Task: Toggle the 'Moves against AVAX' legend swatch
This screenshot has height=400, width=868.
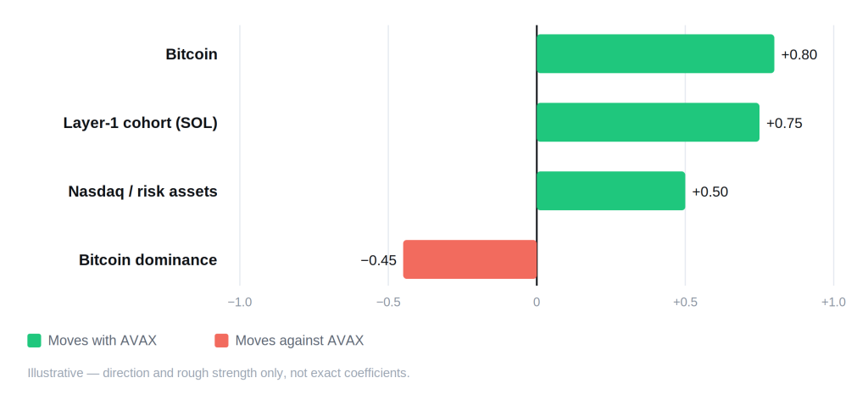Action: click(221, 341)
